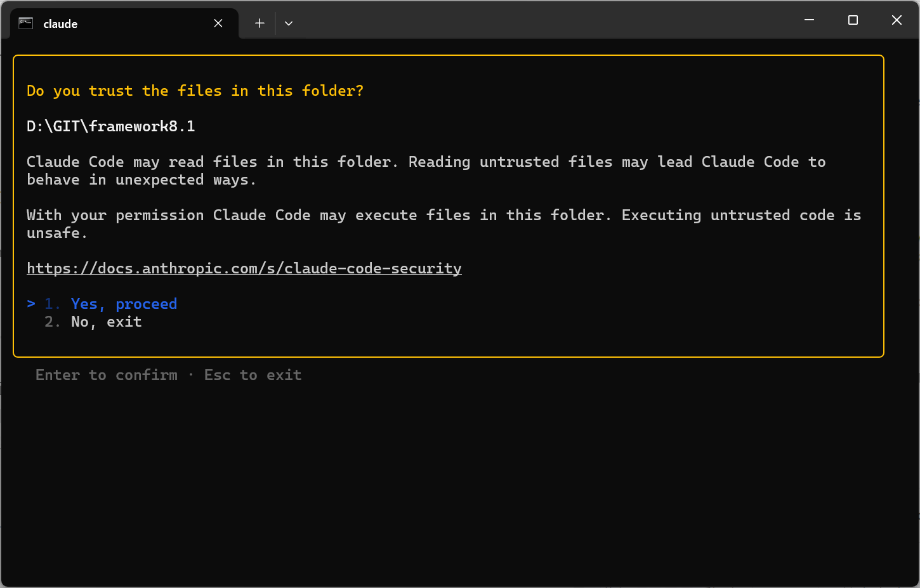Screen dimensions: 920x588
Task: Click the paragraph about executing untrusted code
Action: [x=443, y=224]
